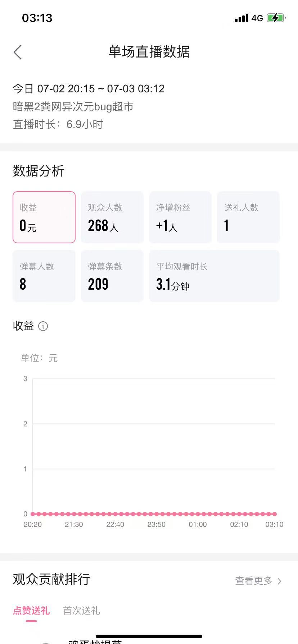This screenshot has height=644, width=298.
Task: Tap the chart point at 23:50
Action: (157, 514)
